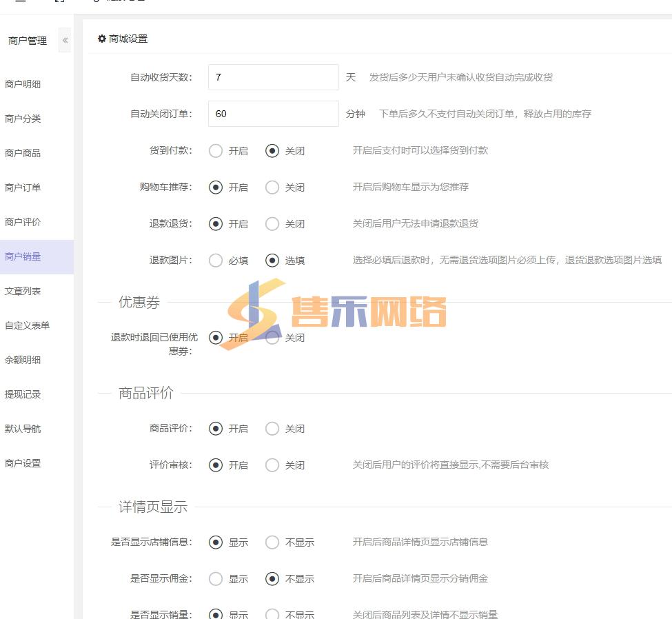Disable 评价审核 by choosing 关闭
This screenshot has width=672, height=619.
[272, 465]
